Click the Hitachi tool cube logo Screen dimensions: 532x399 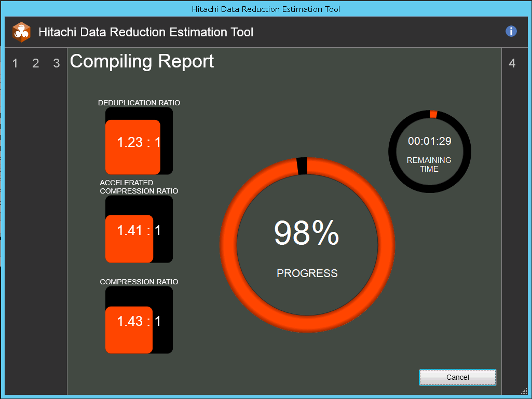pos(21,32)
